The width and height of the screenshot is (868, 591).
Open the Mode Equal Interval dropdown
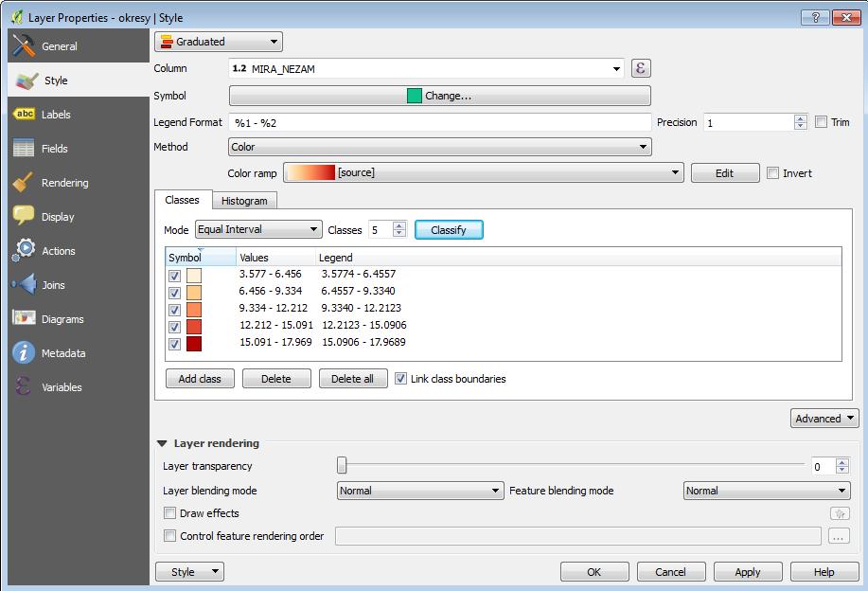click(258, 229)
